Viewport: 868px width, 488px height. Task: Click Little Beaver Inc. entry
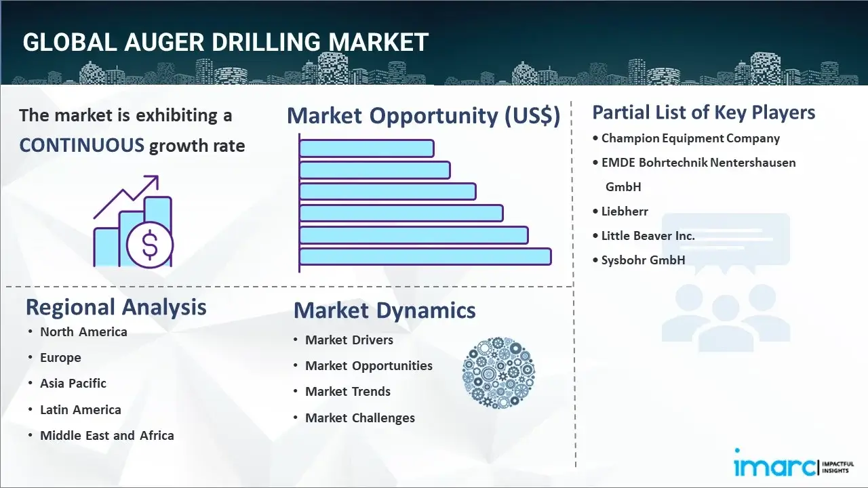[x=648, y=235]
